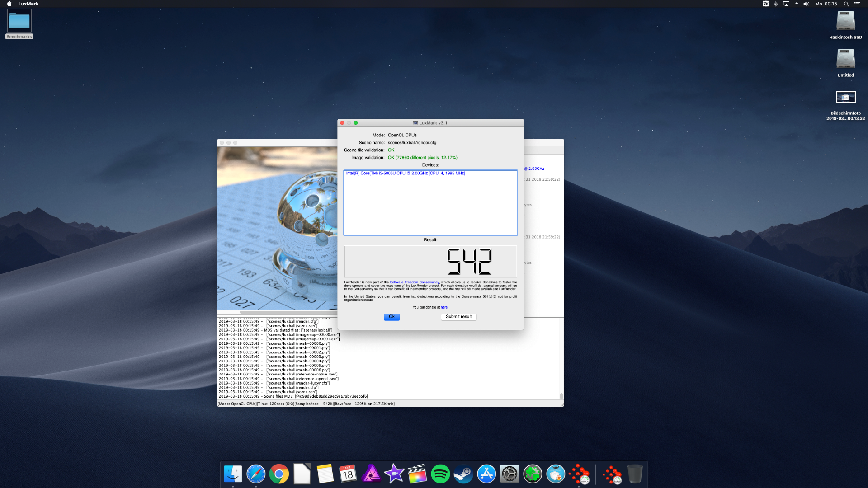The width and height of the screenshot is (868, 488).
Task: Launch Spotify from the dock
Action: tap(440, 474)
